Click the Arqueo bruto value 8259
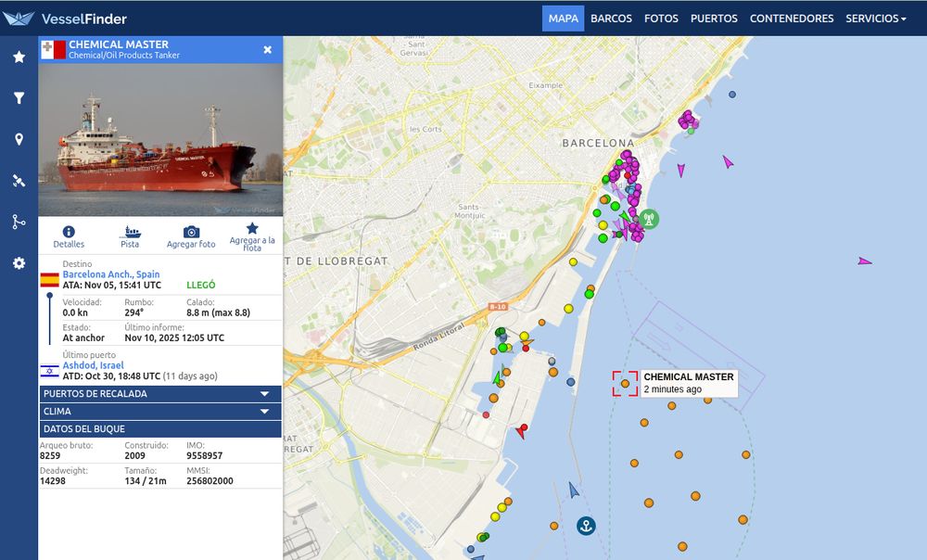The height and width of the screenshot is (560, 927). coord(50,455)
